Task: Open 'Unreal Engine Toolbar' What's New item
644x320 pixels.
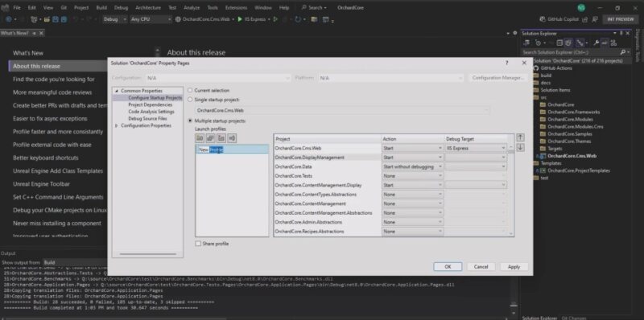Action: click(x=42, y=184)
